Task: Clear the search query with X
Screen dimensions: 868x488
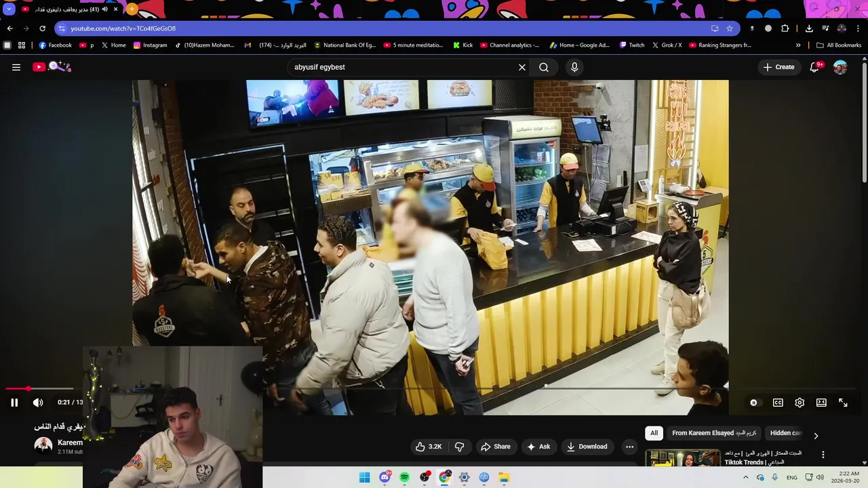Action: pos(522,67)
